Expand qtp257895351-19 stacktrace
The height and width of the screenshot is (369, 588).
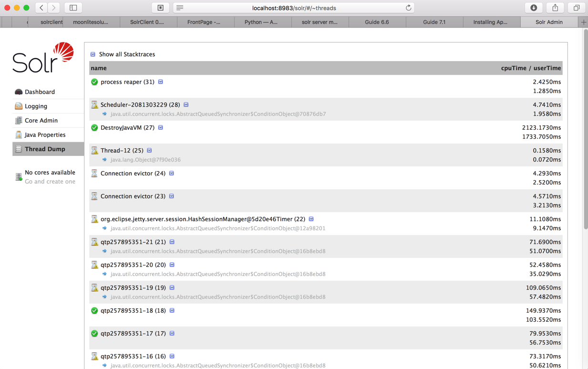(172, 288)
